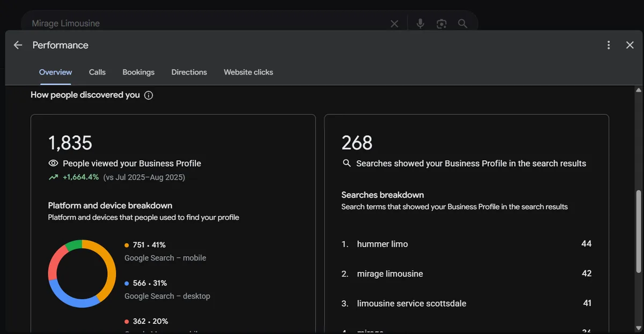Image resolution: width=644 pixels, height=334 pixels.
Task: Click 'Platform and device breakdown' heading
Action: pos(110,205)
